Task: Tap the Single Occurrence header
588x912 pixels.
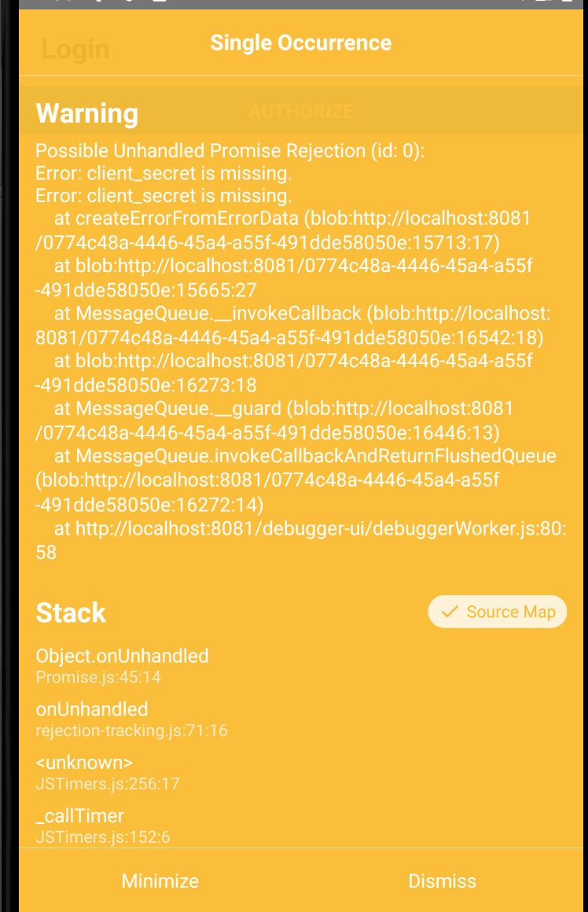Action: point(301,42)
